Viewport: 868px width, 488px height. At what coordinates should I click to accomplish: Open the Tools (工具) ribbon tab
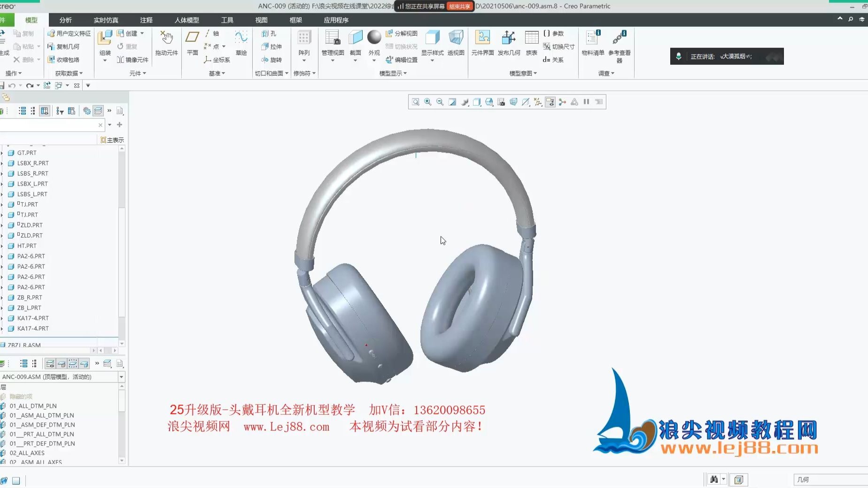pyautogui.click(x=227, y=20)
